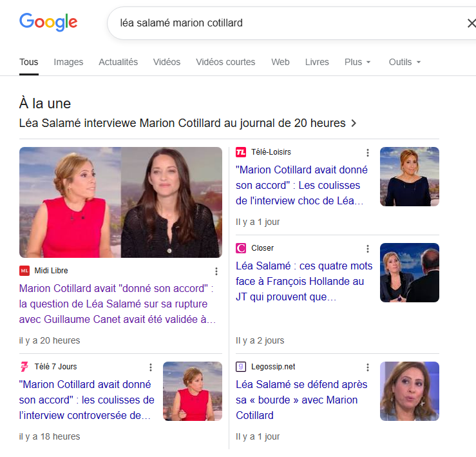Switch to the Actualités tab
The image size is (476, 457).
(x=118, y=62)
